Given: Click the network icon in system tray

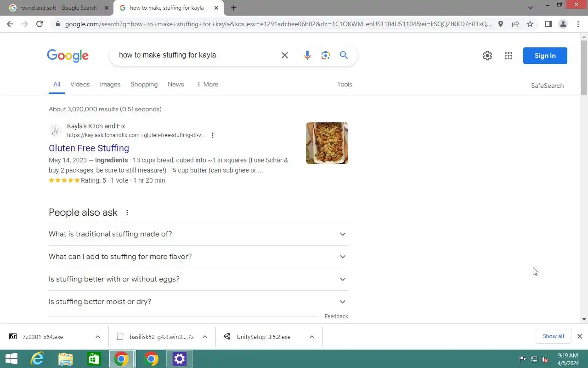Looking at the screenshot, I should (x=534, y=359).
